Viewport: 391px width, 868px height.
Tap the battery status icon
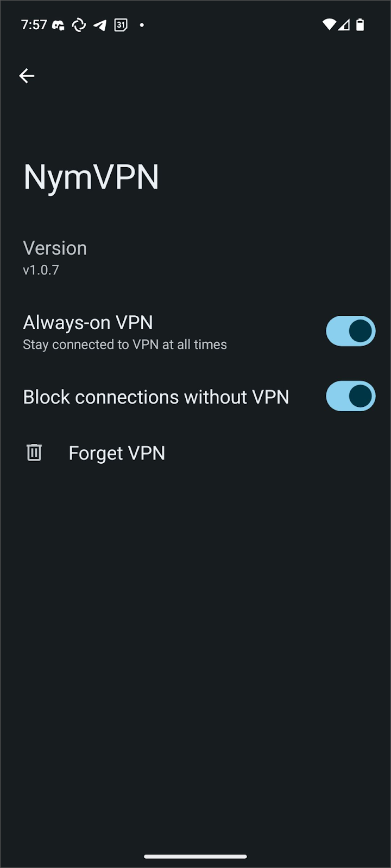pyautogui.click(x=360, y=24)
